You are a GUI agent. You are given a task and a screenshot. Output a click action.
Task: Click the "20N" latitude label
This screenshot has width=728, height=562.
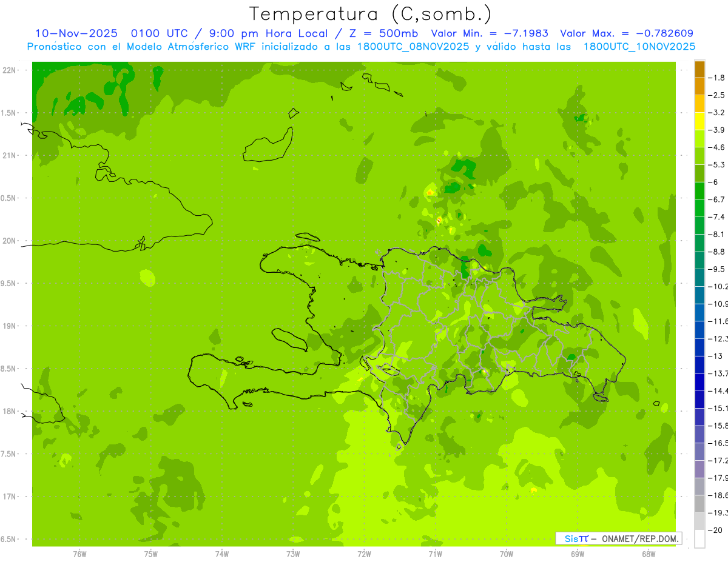point(10,241)
